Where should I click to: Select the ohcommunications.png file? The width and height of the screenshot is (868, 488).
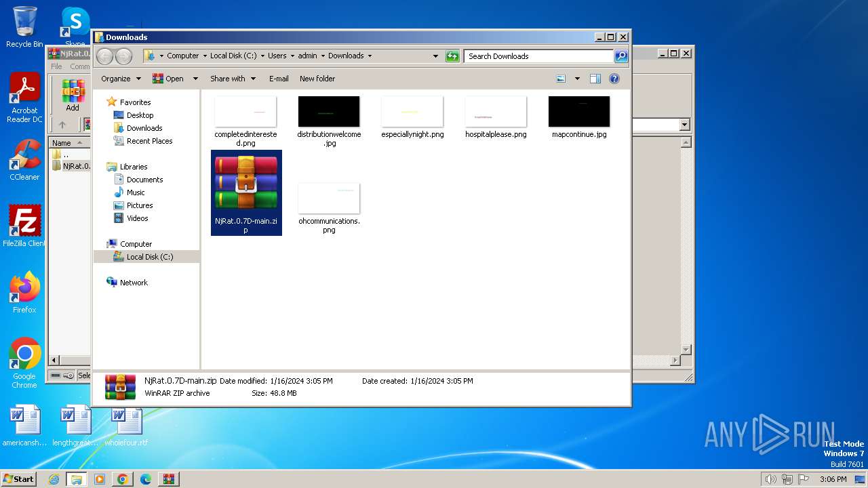pyautogui.click(x=329, y=208)
